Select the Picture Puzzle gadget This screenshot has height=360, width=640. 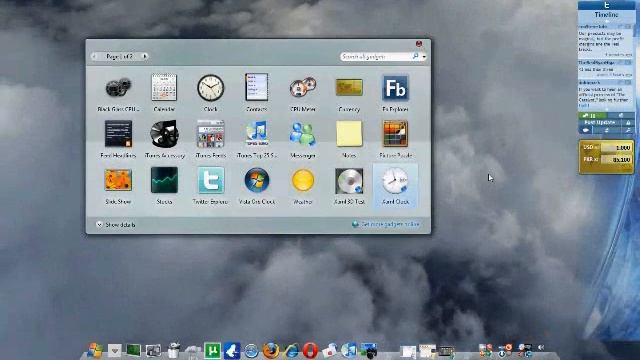click(395, 139)
